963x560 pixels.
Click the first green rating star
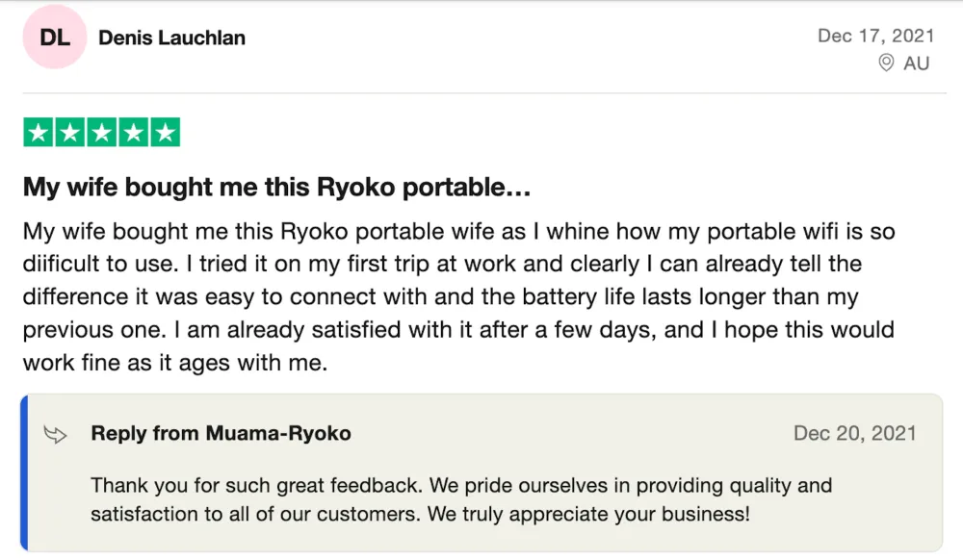coord(39,133)
